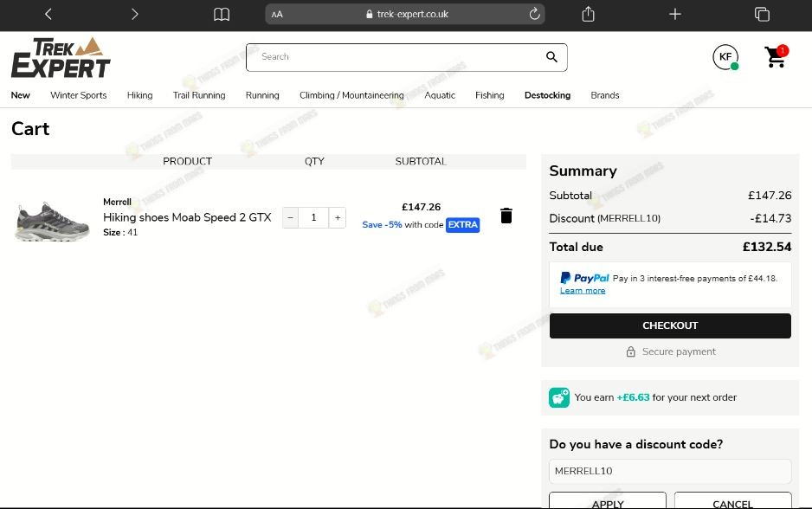The image size is (812, 509).
Task: Reload the page with the refresh icon
Action: point(534,14)
